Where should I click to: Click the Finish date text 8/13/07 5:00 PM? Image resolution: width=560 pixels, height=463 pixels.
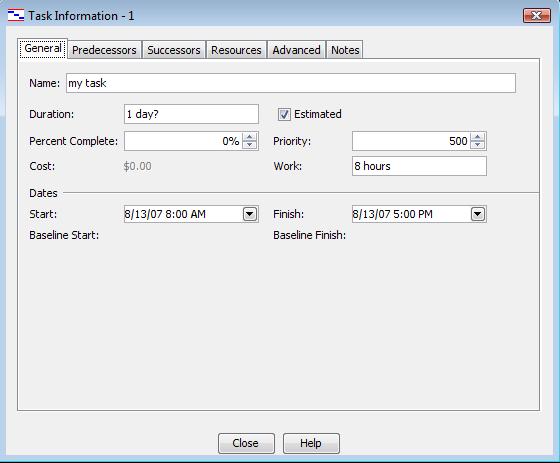coord(392,214)
